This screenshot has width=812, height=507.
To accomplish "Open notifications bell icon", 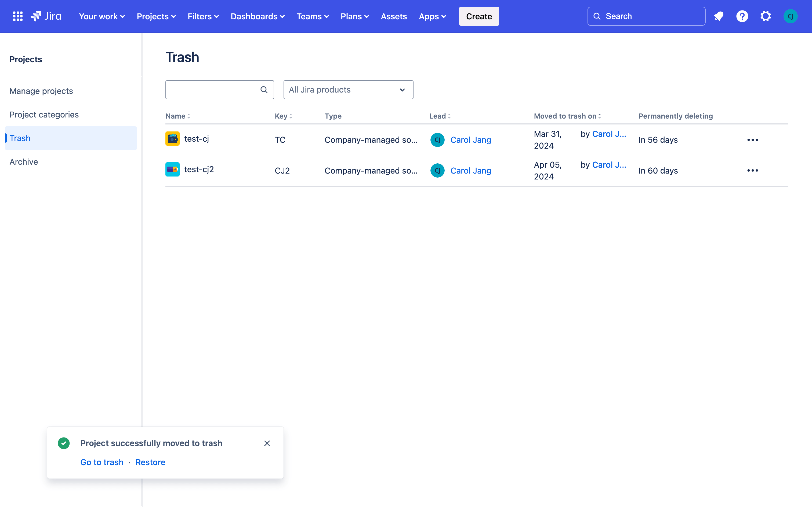I will pyautogui.click(x=718, y=16).
